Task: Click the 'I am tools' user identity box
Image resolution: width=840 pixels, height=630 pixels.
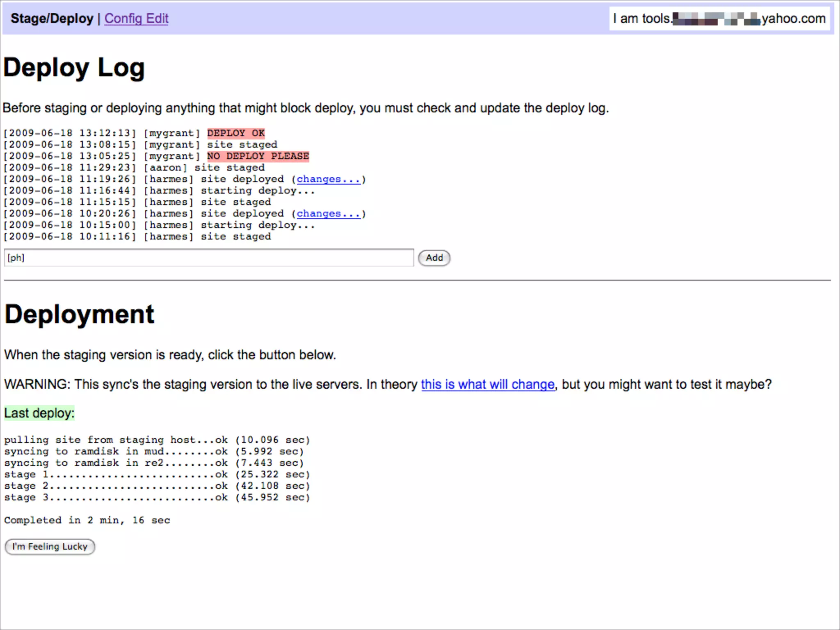Action: (x=719, y=18)
